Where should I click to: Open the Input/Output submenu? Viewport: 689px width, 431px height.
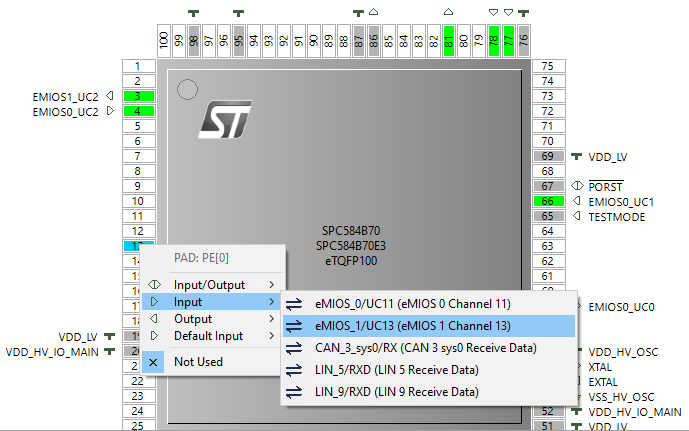pos(212,285)
